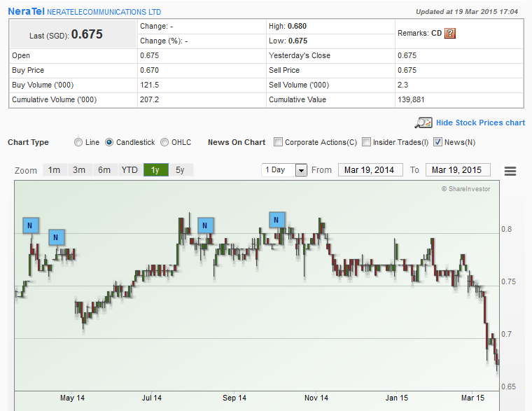Click the High value 0.680
This screenshot has height=411, width=532.
297,26
